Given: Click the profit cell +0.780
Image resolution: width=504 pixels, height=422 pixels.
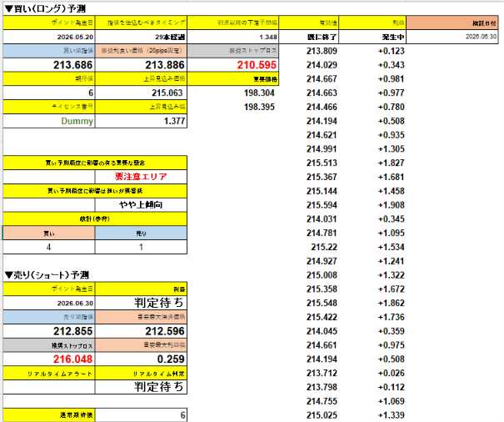Looking at the screenshot, I should click(392, 108).
